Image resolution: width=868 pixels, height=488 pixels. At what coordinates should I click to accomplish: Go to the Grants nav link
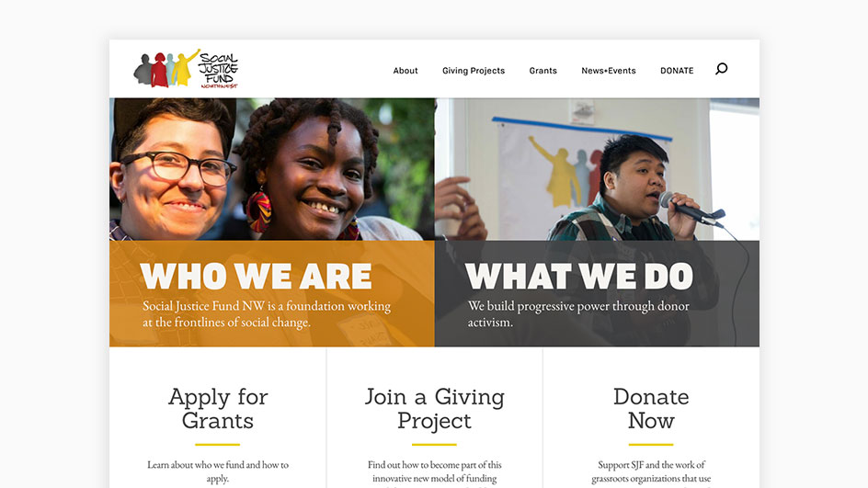tap(543, 71)
